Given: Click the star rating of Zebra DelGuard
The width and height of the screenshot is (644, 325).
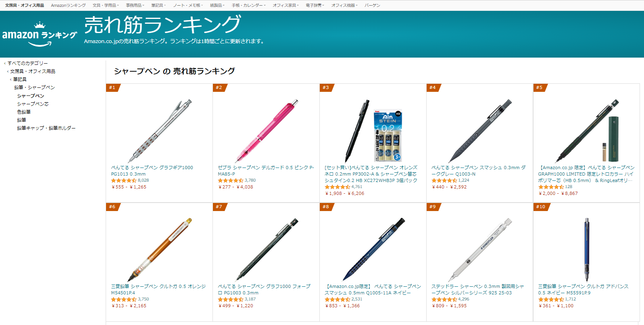Looking at the screenshot, I should click(x=230, y=180).
